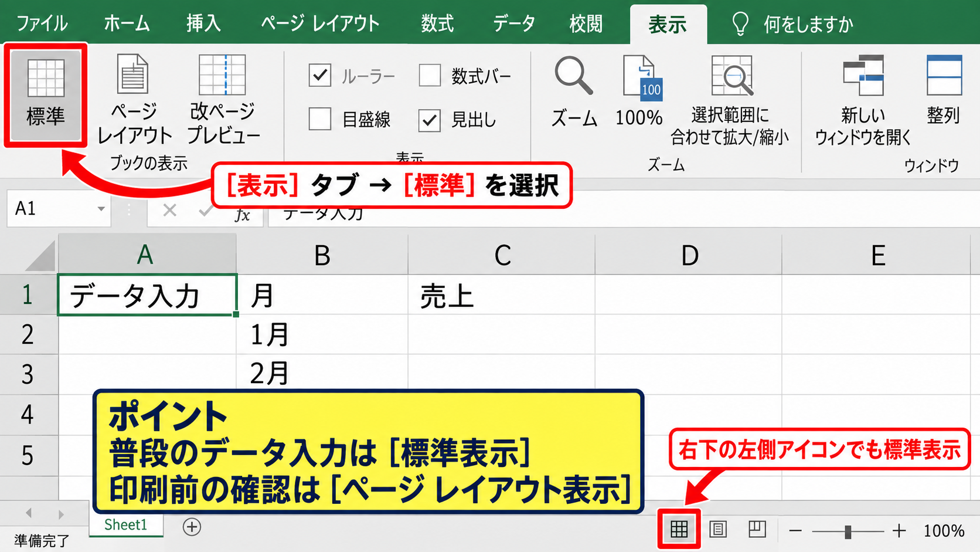Viewport: 980px width, 552px height.
Task: Open the 校閲 tab
Action: [586, 23]
